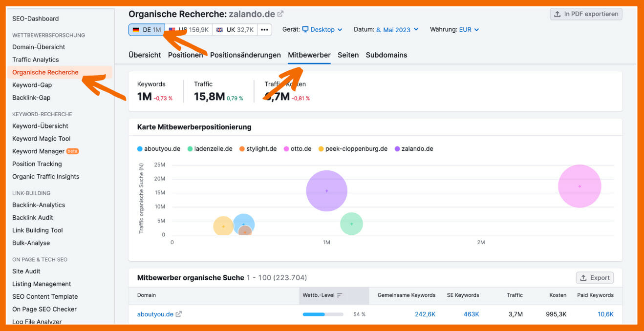Toggle aboutyou.de legend entry in chart
Viewport: 644px width, 331px height.
[x=159, y=149]
